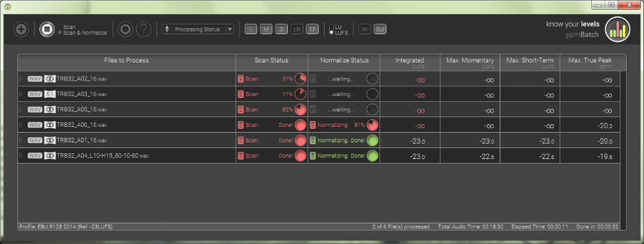Click the 11% scan progress pie

[301, 94]
